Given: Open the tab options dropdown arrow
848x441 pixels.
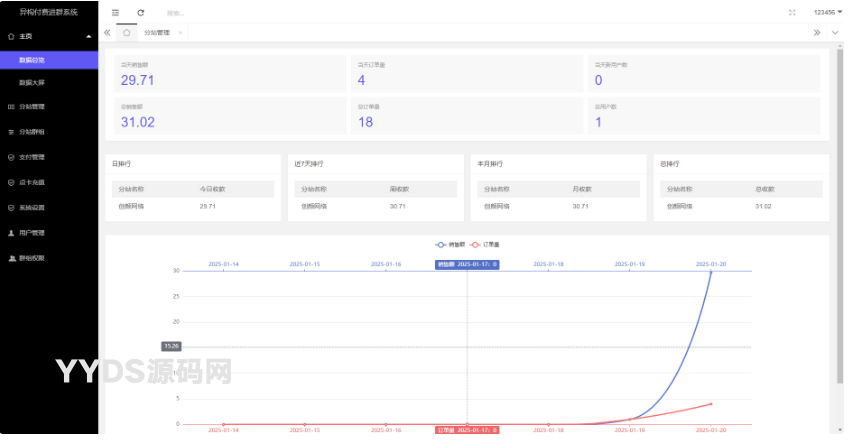Looking at the screenshot, I should [835, 33].
